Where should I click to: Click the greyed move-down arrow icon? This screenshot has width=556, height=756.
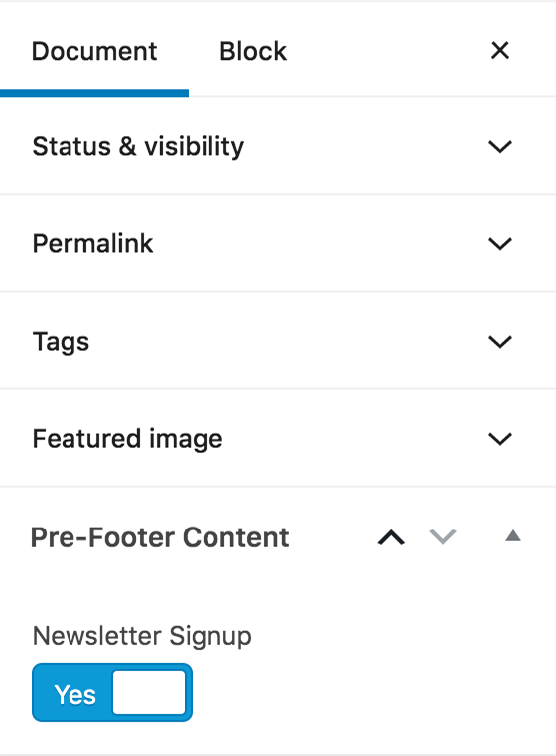(442, 536)
